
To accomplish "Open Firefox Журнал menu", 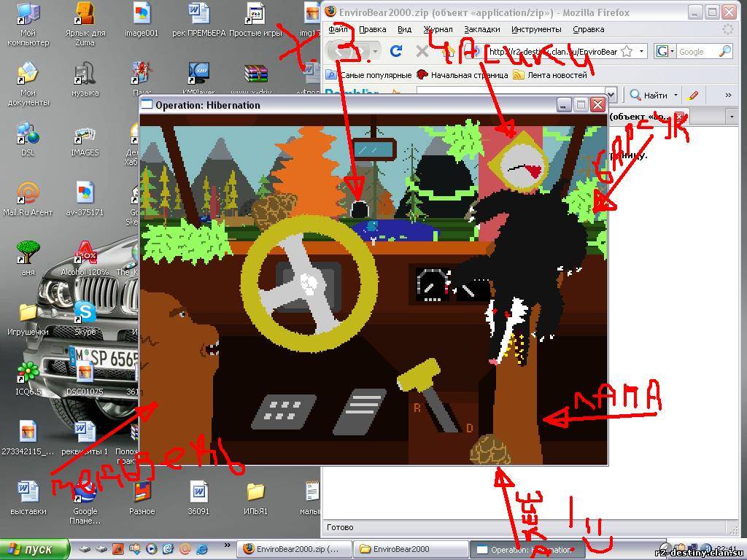I will point(438,29).
